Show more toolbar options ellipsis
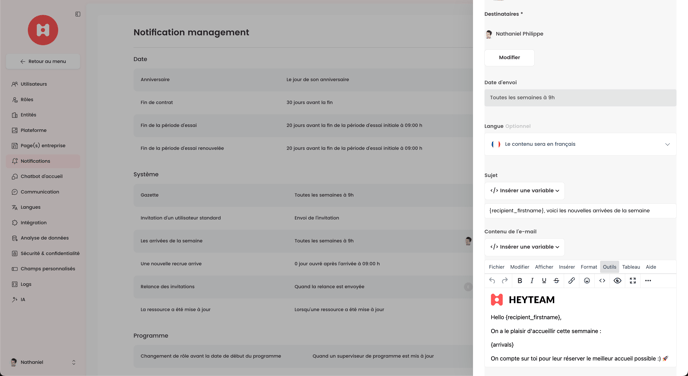This screenshot has width=688, height=376. (x=648, y=281)
